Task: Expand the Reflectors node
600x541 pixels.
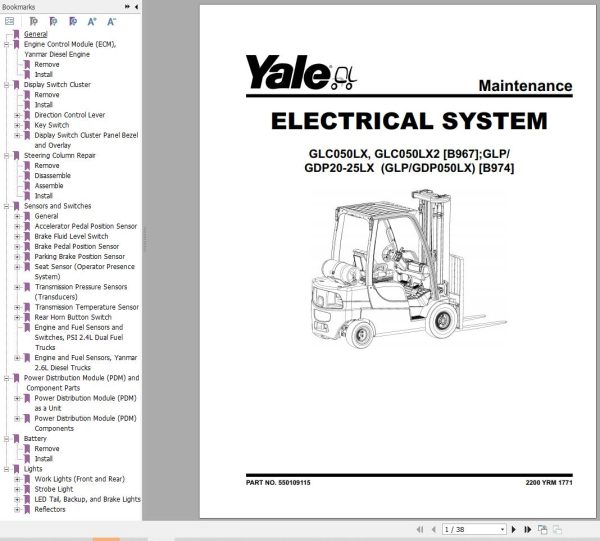Action: pyautogui.click(x=17, y=510)
